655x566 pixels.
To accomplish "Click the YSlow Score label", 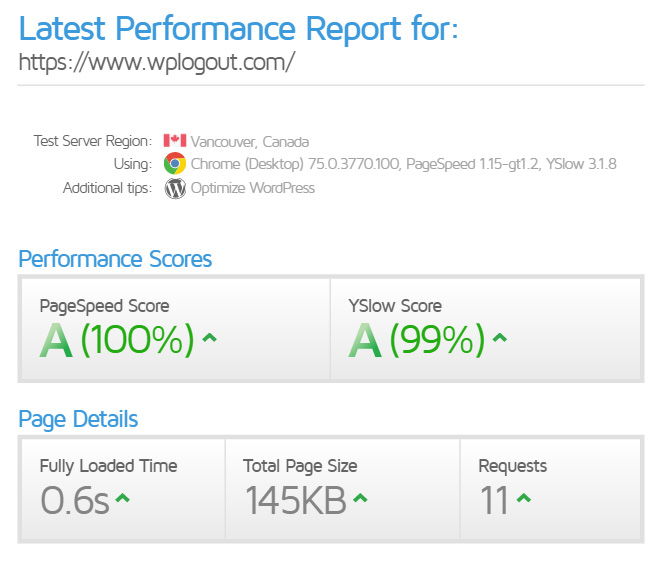I will pyautogui.click(x=395, y=306).
